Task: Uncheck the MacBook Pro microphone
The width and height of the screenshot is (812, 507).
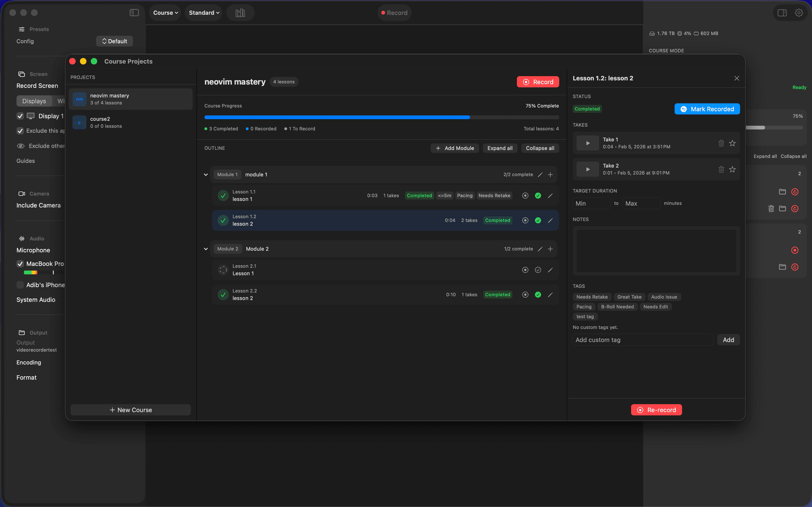Action: pyautogui.click(x=20, y=264)
